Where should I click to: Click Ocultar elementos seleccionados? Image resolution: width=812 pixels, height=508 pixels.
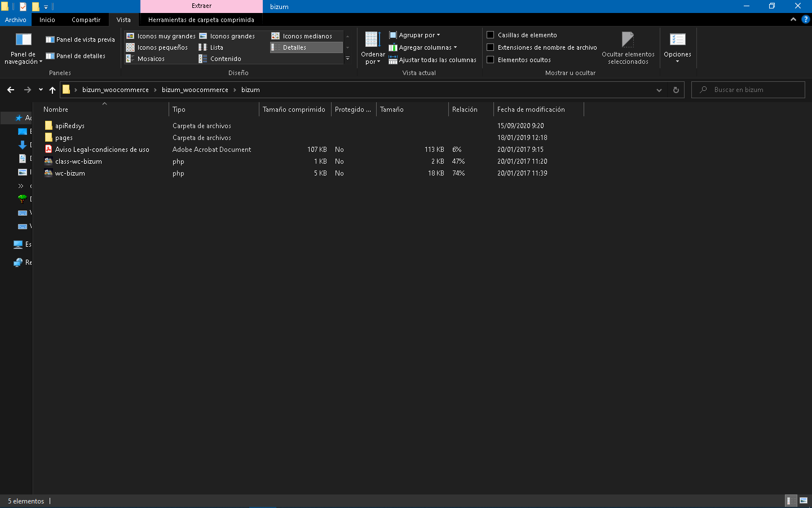point(628,48)
